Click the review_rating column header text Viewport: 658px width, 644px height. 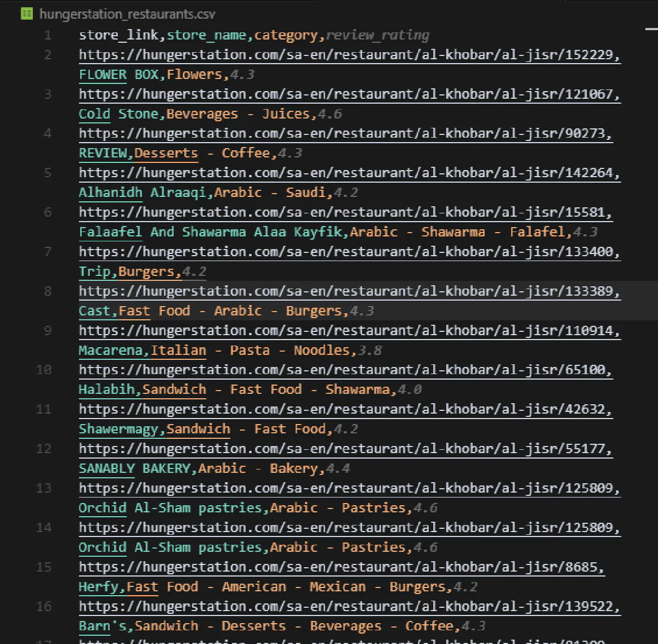tap(377, 35)
